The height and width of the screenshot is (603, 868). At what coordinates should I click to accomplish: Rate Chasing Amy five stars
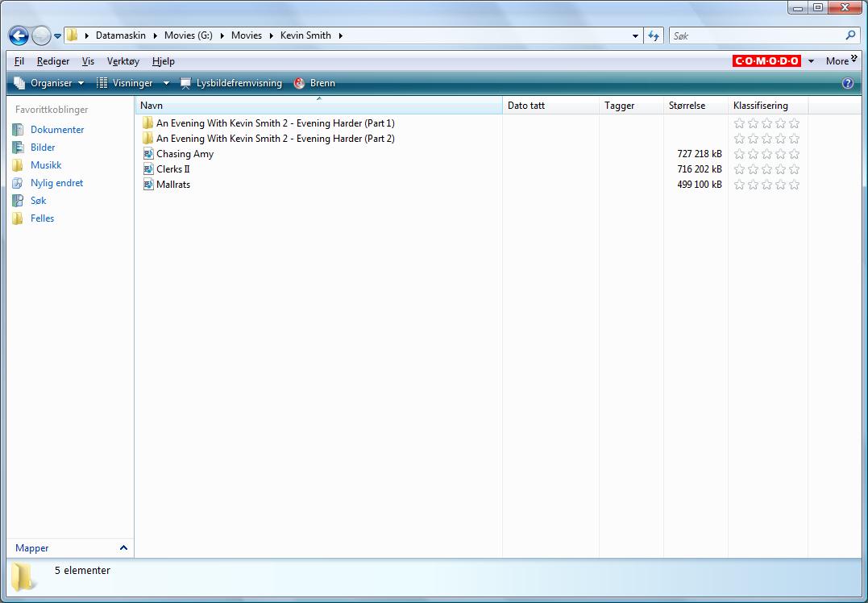point(795,154)
